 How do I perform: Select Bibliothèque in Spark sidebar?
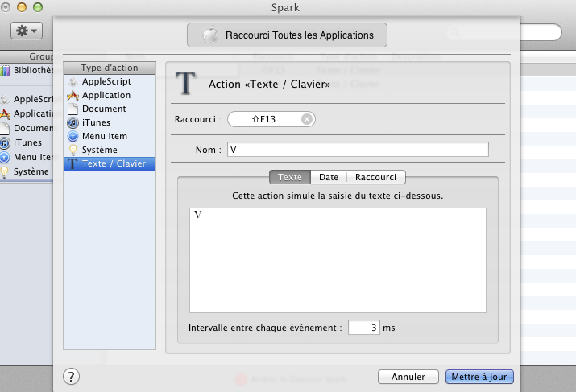click(x=27, y=70)
